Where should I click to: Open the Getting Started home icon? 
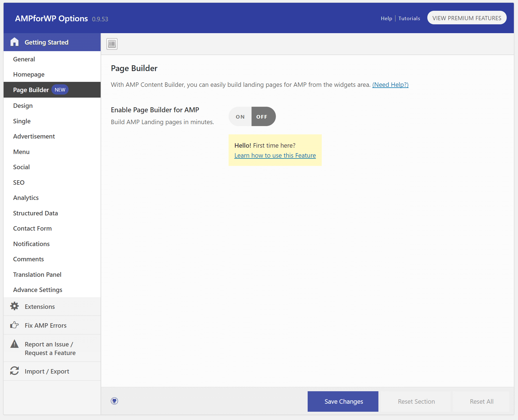[14, 42]
